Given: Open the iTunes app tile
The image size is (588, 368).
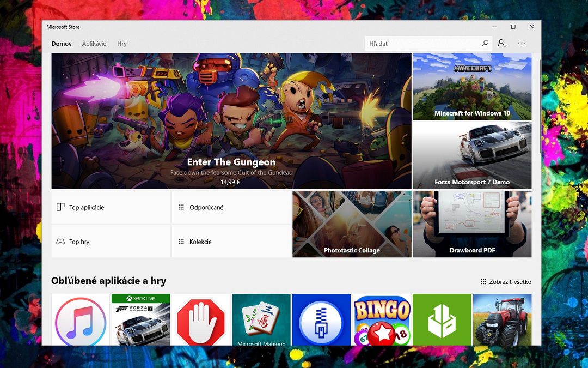Looking at the screenshot, I should 81,319.
